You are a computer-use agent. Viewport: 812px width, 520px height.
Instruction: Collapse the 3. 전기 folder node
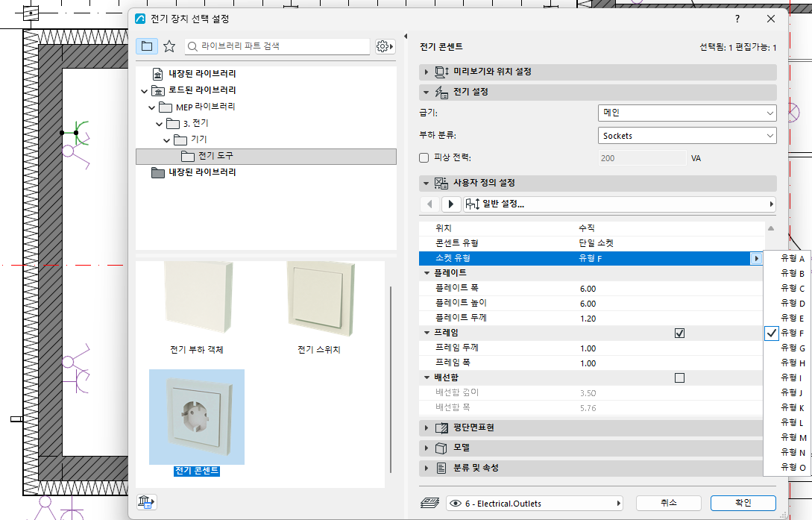click(x=159, y=125)
